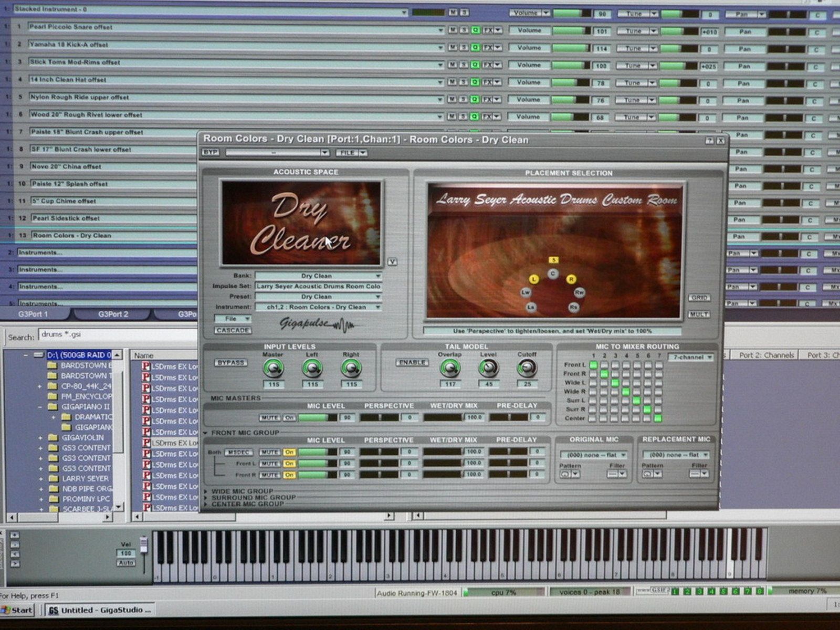Click the Original Mic pattern icon

pyautogui.click(x=565, y=474)
